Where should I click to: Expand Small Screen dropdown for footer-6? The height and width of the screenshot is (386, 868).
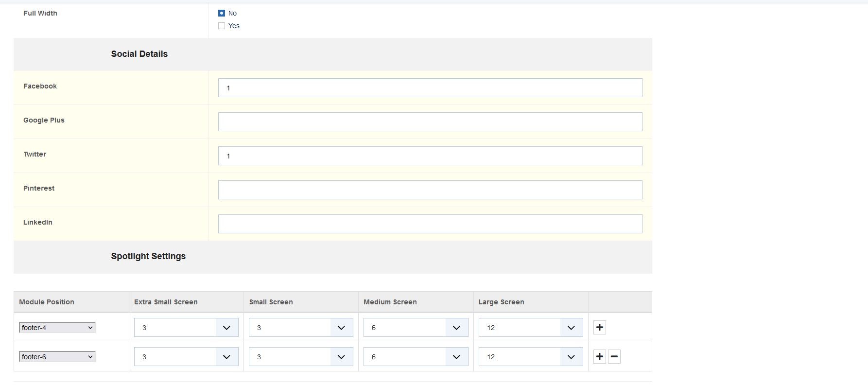tap(301, 357)
